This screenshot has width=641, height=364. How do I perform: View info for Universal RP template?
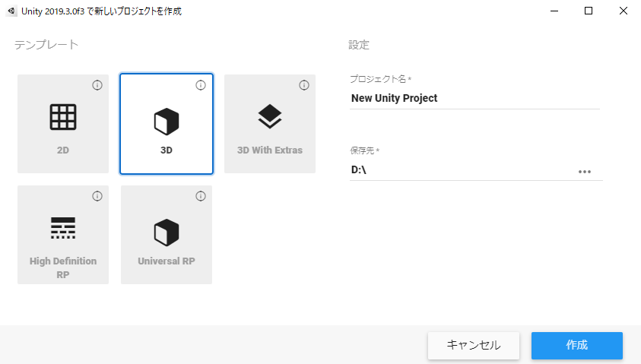[201, 196]
